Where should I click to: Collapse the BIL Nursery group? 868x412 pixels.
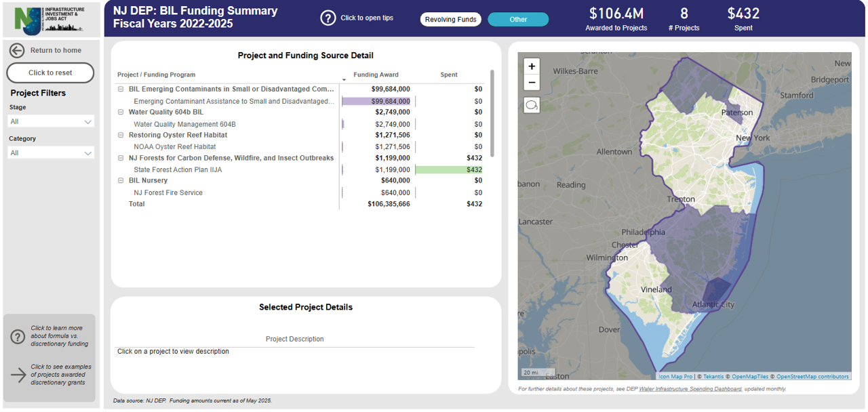tap(121, 180)
